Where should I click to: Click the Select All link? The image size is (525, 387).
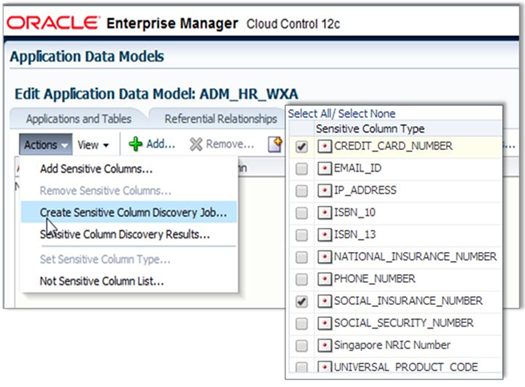click(309, 114)
